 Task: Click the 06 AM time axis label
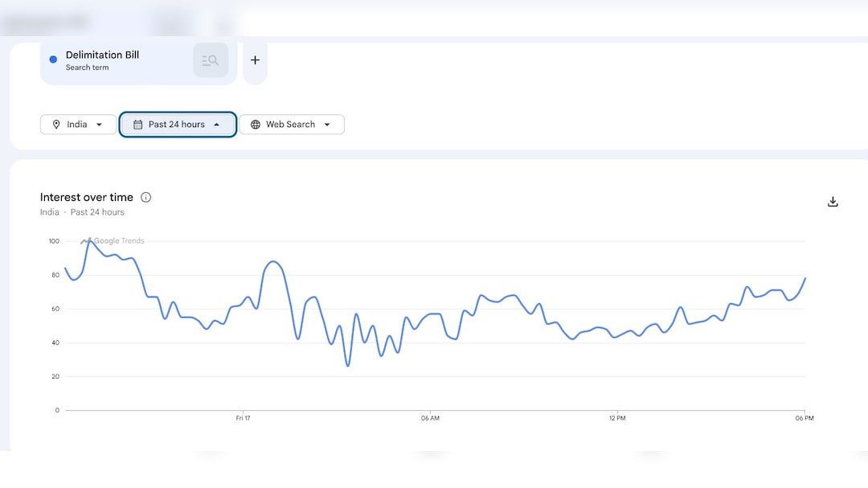pyautogui.click(x=430, y=418)
